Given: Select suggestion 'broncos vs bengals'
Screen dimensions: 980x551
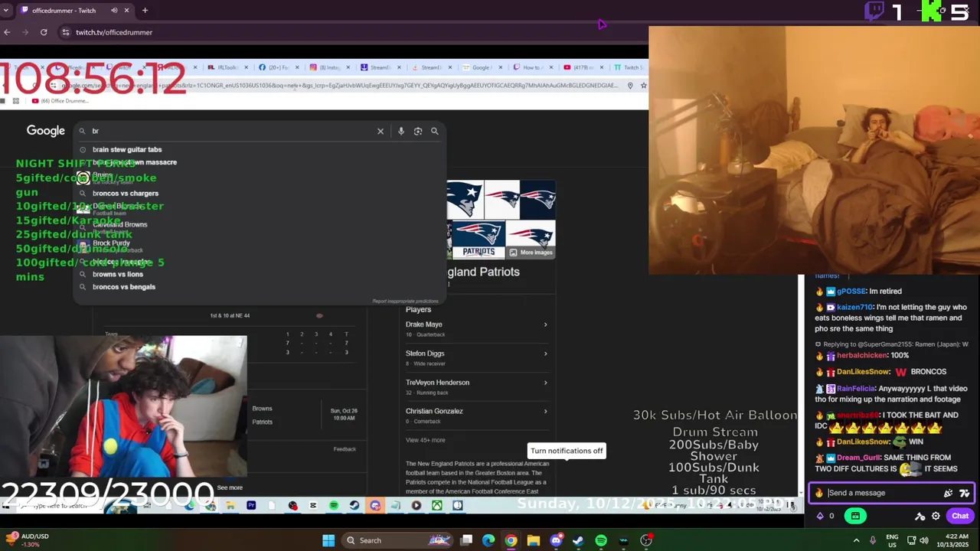Looking at the screenshot, I should point(124,287).
